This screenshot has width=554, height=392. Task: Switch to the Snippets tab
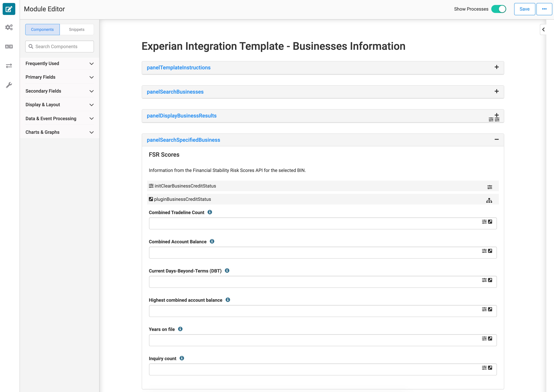(77, 29)
